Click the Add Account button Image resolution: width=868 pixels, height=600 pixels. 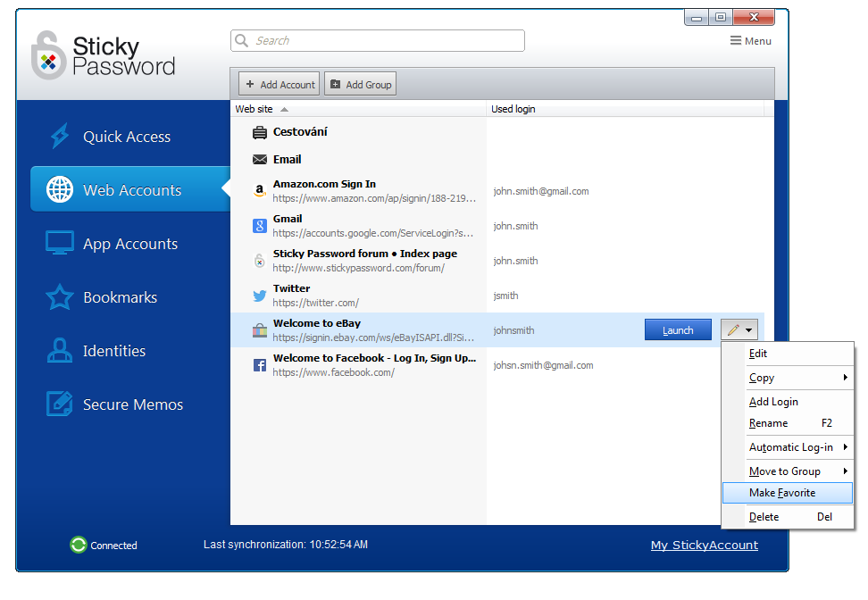click(x=280, y=84)
